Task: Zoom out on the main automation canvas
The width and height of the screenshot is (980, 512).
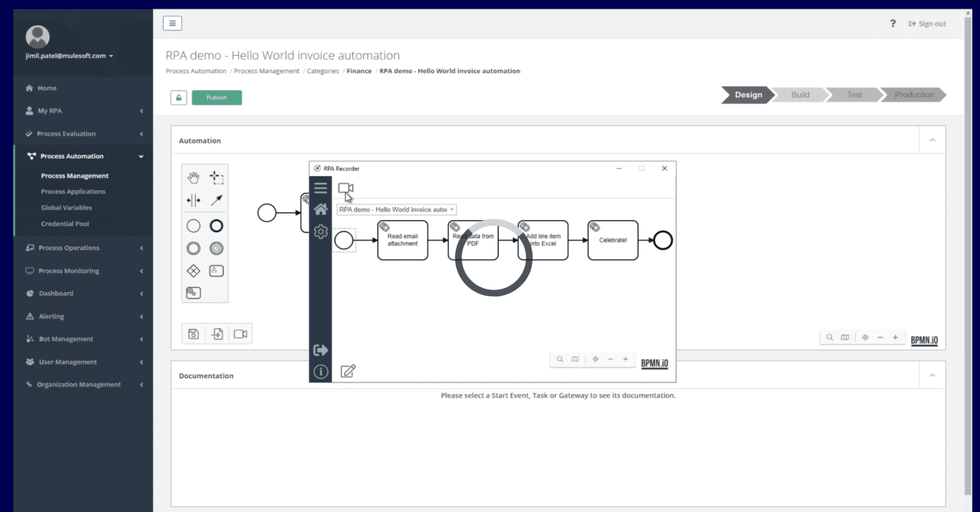Action: pyautogui.click(x=880, y=338)
